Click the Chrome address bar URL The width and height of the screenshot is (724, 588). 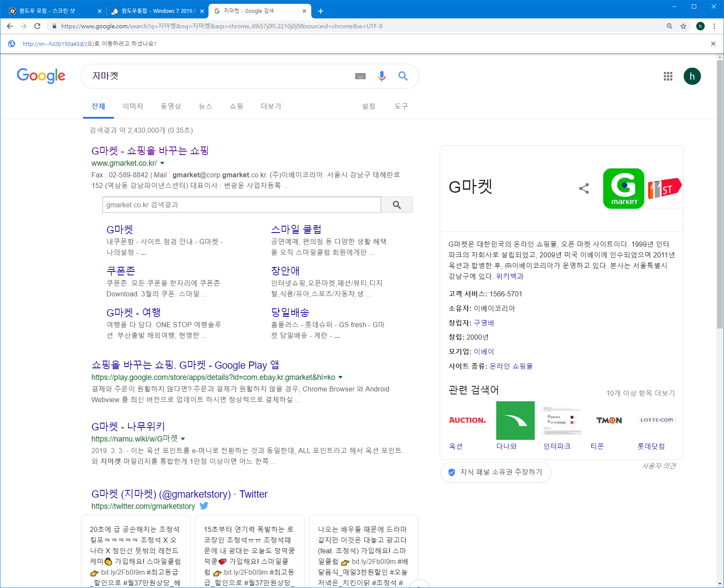[222, 26]
